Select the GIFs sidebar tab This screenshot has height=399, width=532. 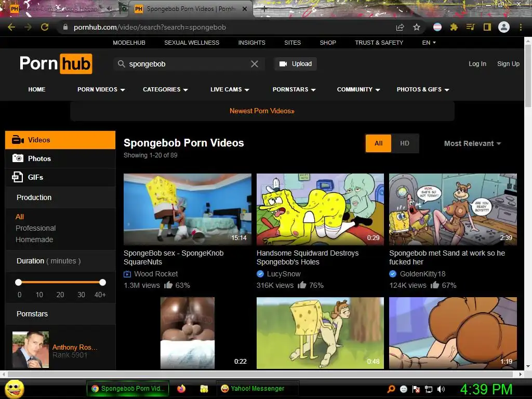point(60,177)
